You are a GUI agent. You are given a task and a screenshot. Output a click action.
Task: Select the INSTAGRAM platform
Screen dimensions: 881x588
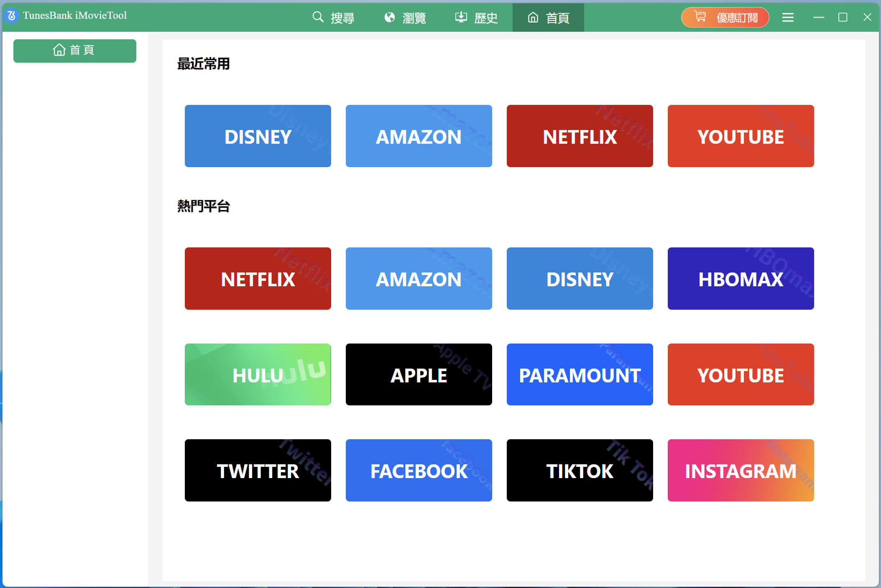(x=741, y=471)
